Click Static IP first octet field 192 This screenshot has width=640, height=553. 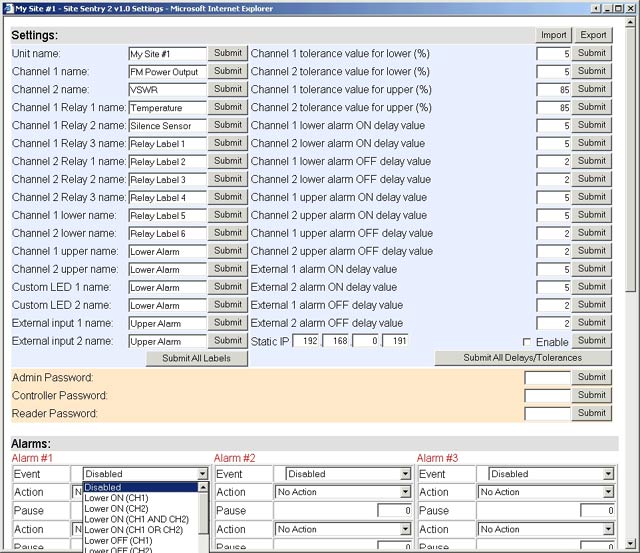coord(306,341)
